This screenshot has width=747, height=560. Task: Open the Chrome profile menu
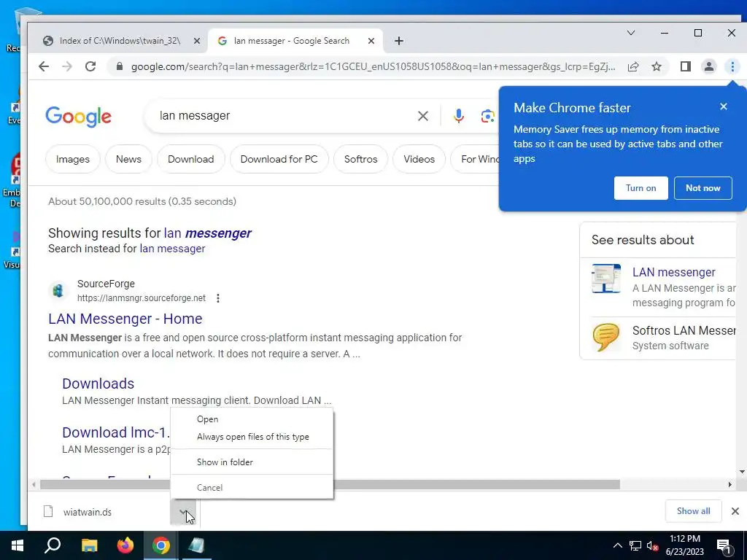pos(709,66)
